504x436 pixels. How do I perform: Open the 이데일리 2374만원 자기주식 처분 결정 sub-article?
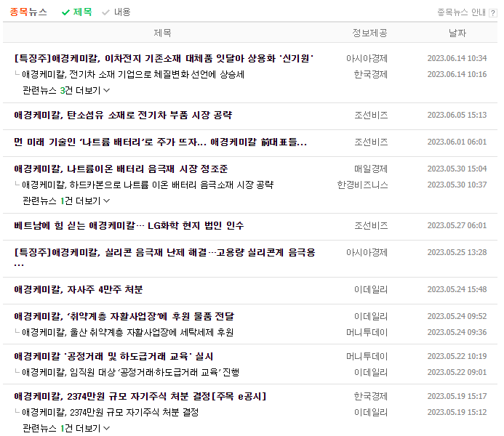coord(111,412)
